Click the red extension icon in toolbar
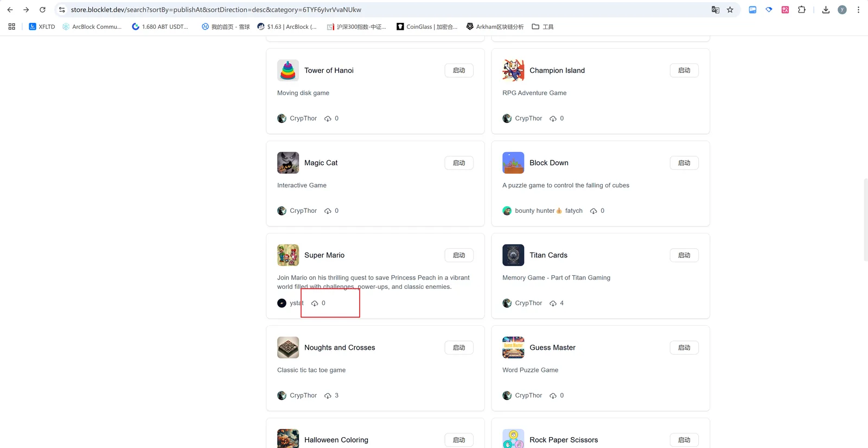Image resolution: width=868 pixels, height=448 pixels. [785, 10]
